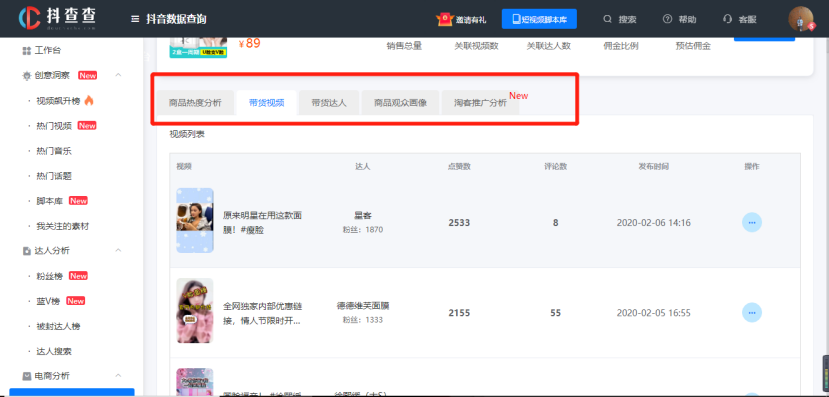The height and width of the screenshot is (397, 829).
Task: Collapse the 创意洞察 section chevron
Action: click(x=118, y=75)
